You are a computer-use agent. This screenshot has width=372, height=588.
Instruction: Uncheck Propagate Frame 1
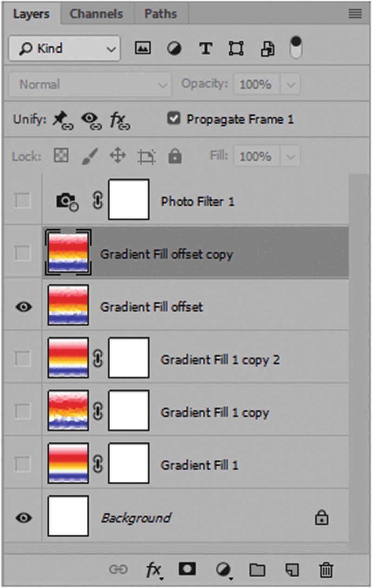174,119
